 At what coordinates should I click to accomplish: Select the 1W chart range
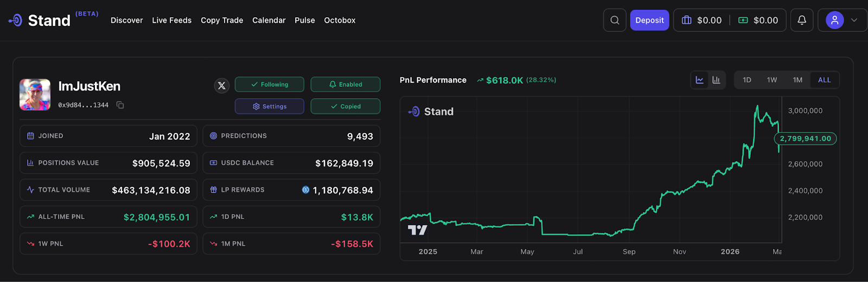(x=772, y=80)
